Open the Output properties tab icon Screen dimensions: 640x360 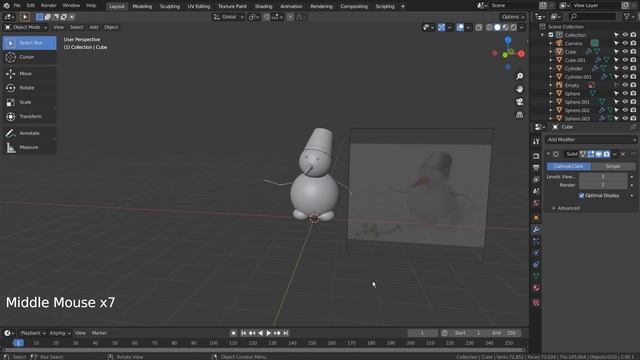(536, 168)
